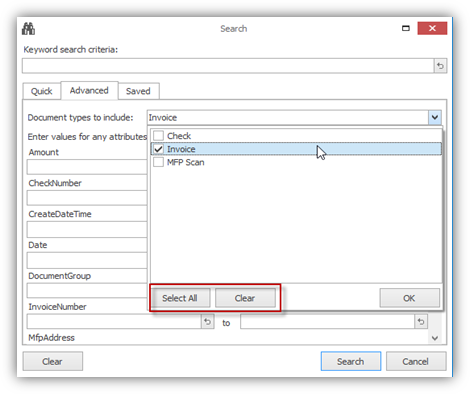This screenshot has width=470, height=394.
Task: Check the Check document type box
Action: pyautogui.click(x=158, y=136)
